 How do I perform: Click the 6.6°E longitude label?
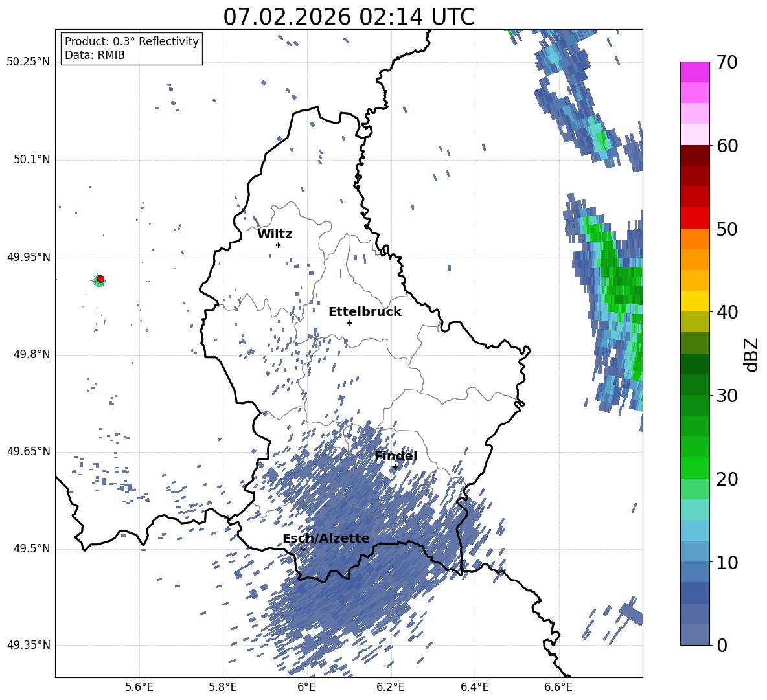point(558,687)
